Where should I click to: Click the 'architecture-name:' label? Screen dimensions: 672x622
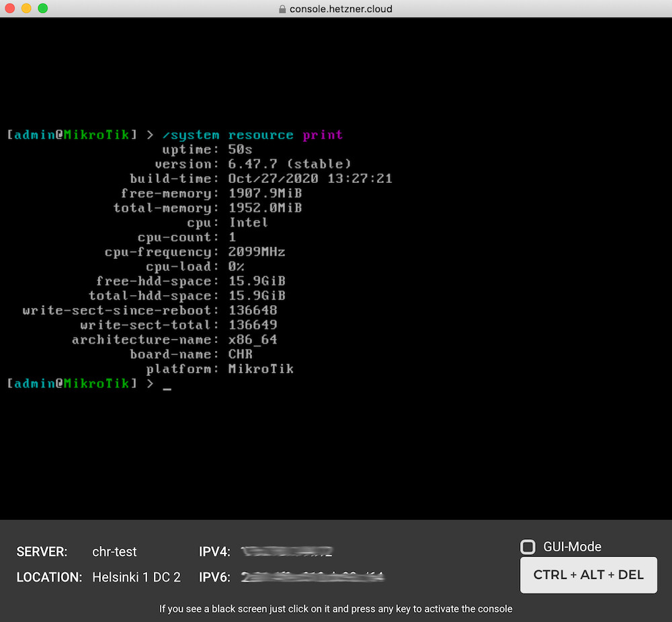145,340
